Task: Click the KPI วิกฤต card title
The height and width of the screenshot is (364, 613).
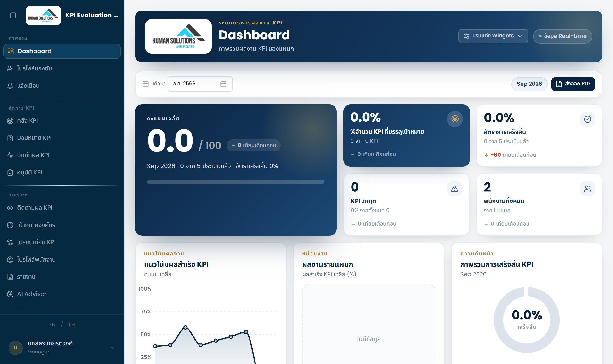Action: point(363,201)
